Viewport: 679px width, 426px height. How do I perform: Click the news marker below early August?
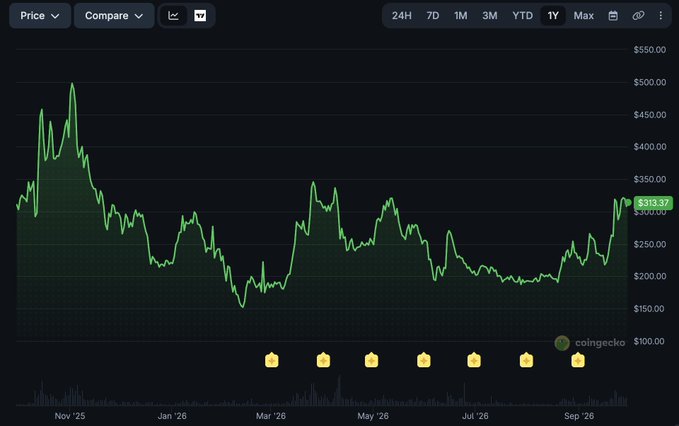[x=526, y=360]
